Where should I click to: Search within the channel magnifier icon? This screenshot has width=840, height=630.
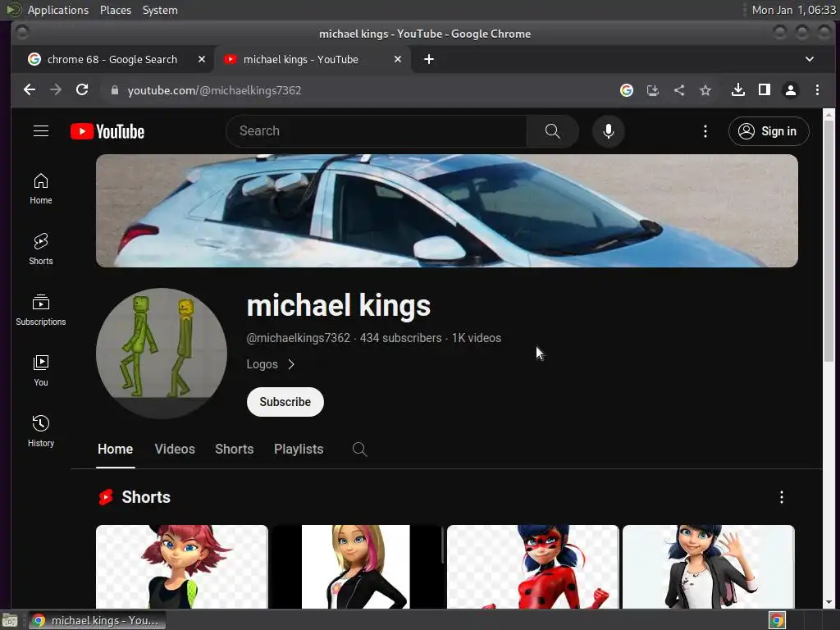point(359,450)
